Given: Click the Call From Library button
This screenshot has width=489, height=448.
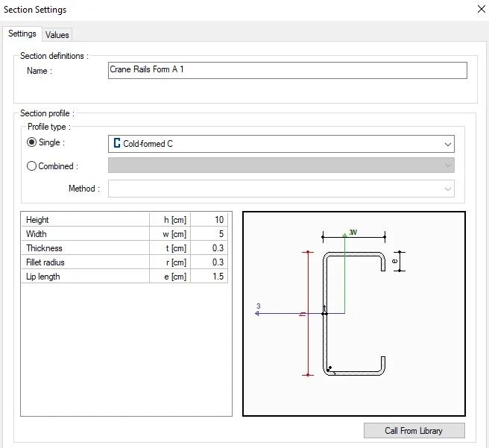Looking at the screenshot, I should 414,431.
